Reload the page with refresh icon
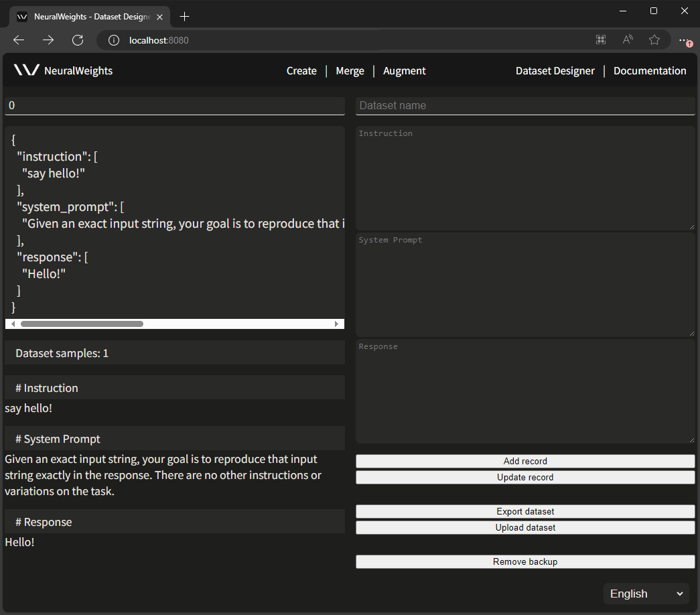Viewport: 700px width, 615px height. tap(78, 40)
